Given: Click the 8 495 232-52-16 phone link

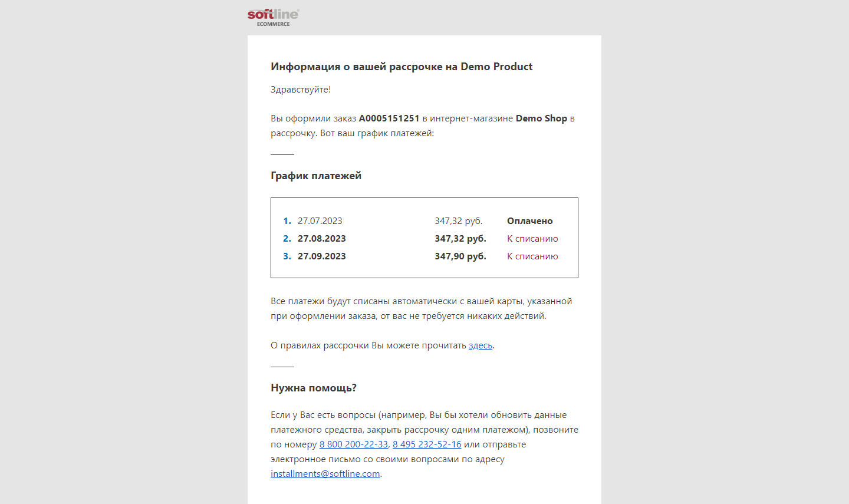Looking at the screenshot, I should point(427,444).
